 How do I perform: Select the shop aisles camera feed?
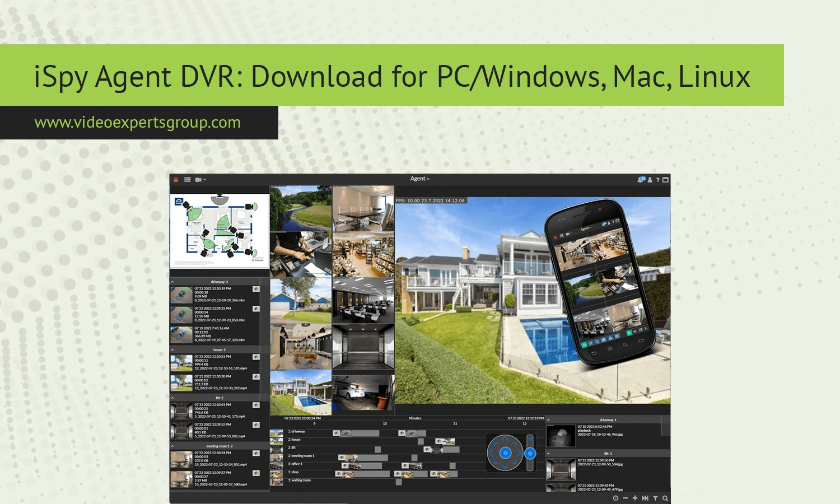click(x=363, y=255)
